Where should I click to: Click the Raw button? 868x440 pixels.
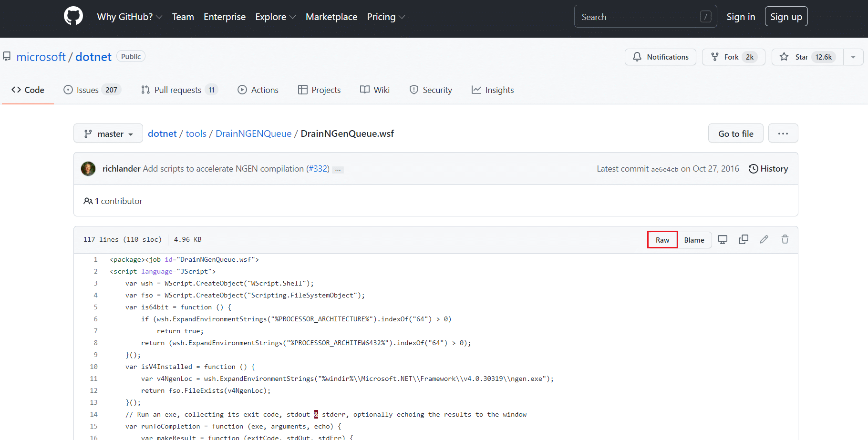(x=662, y=240)
